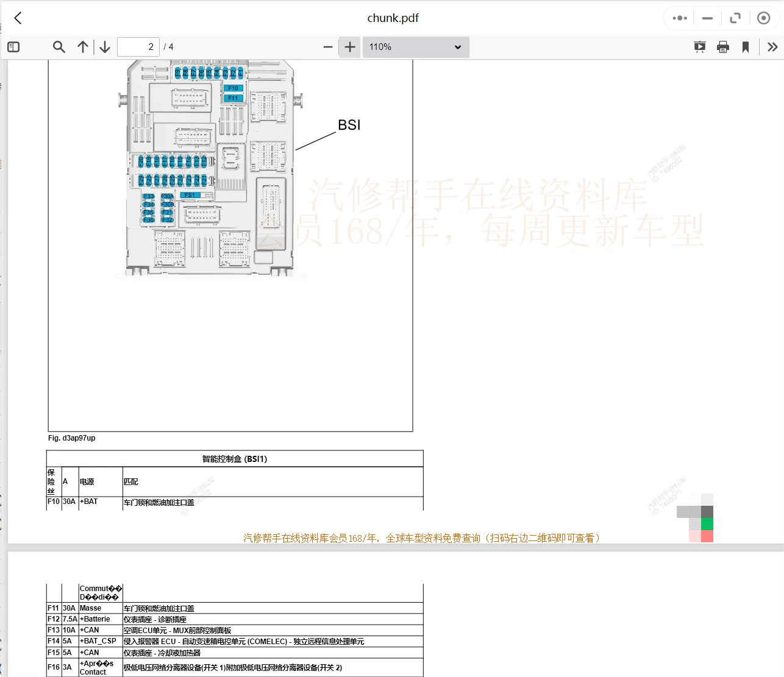Image resolution: width=784 pixels, height=677 pixels.
Task: Zoom in with the plus button
Action: click(x=350, y=47)
